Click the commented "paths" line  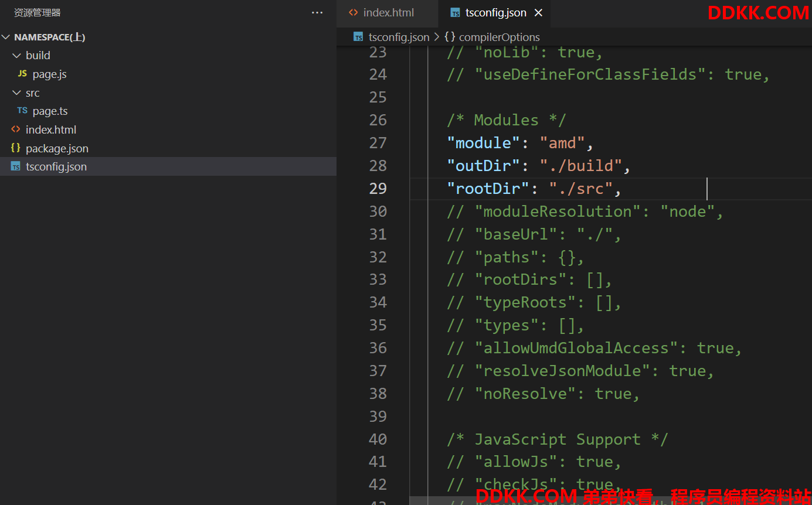[515, 257]
